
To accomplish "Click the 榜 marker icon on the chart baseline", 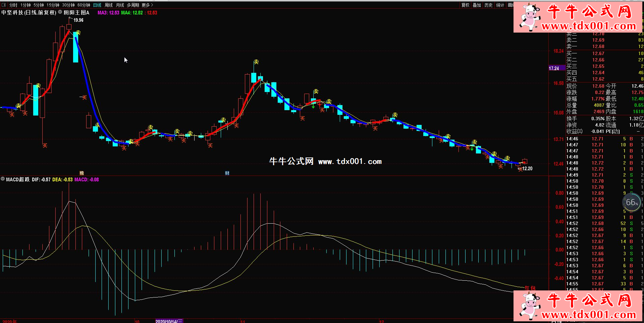I will [82, 173].
